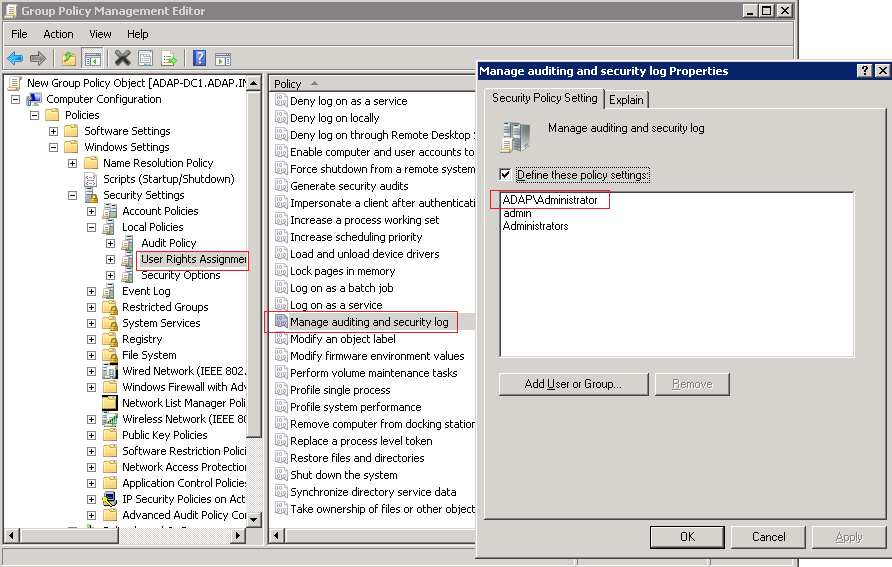Click the Event Log node icon

coord(110,291)
